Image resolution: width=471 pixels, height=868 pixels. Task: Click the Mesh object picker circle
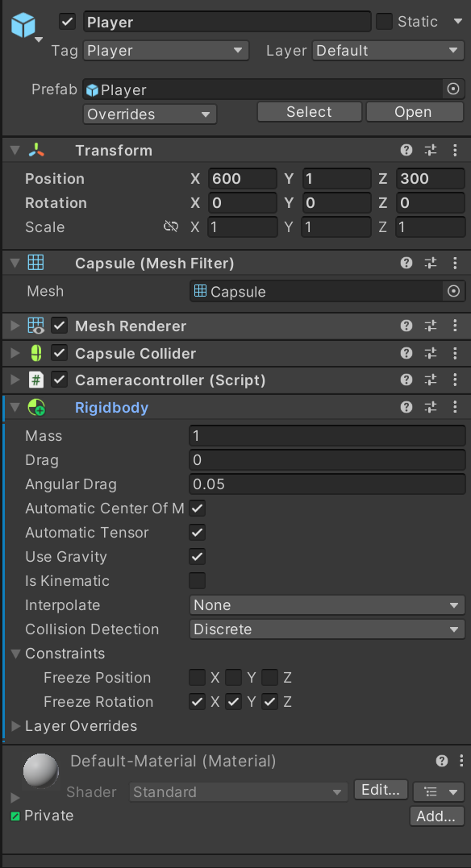click(453, 291)
